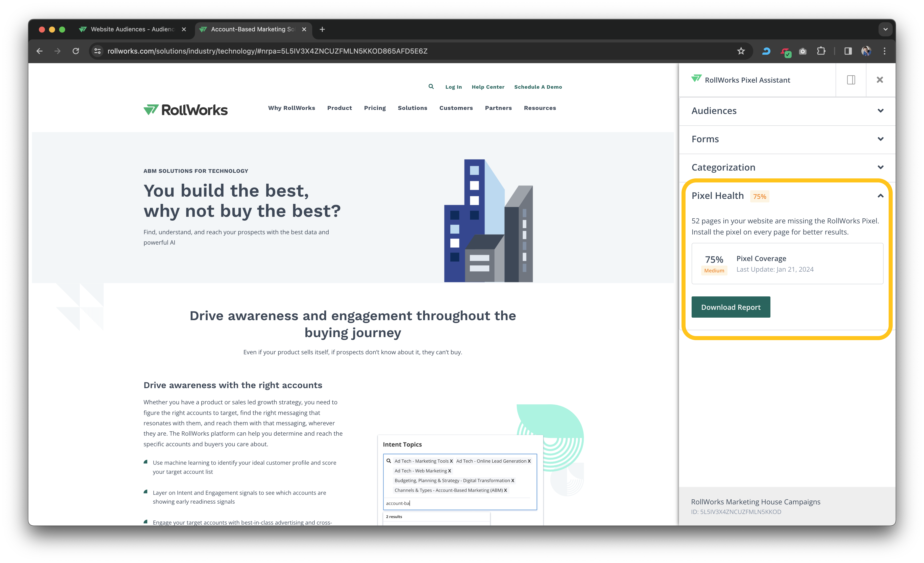The width and height of the screenshot is (924, 563).
Task: Click the RollWorks Pixel Assistant logo
Action: click(696, 79)
